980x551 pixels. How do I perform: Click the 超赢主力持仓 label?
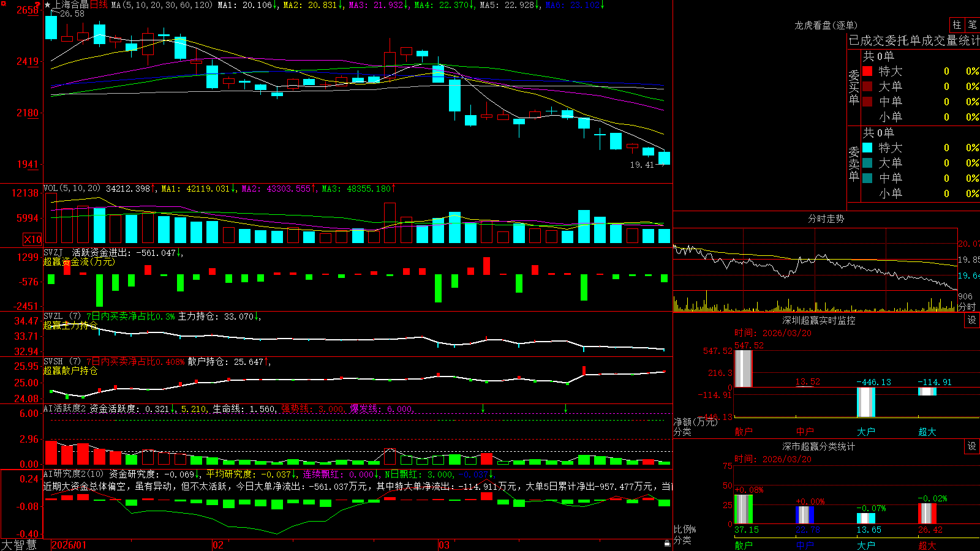coord(70,325)
